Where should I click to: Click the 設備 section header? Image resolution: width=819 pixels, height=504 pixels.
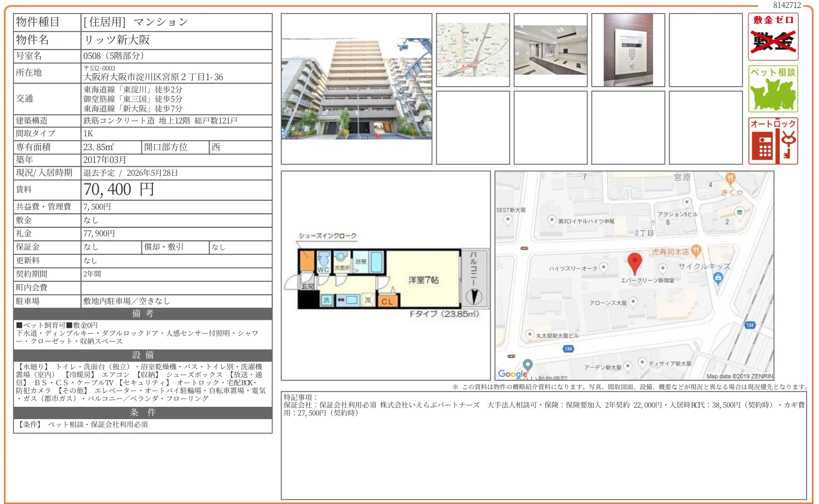(x=143, y=355)
